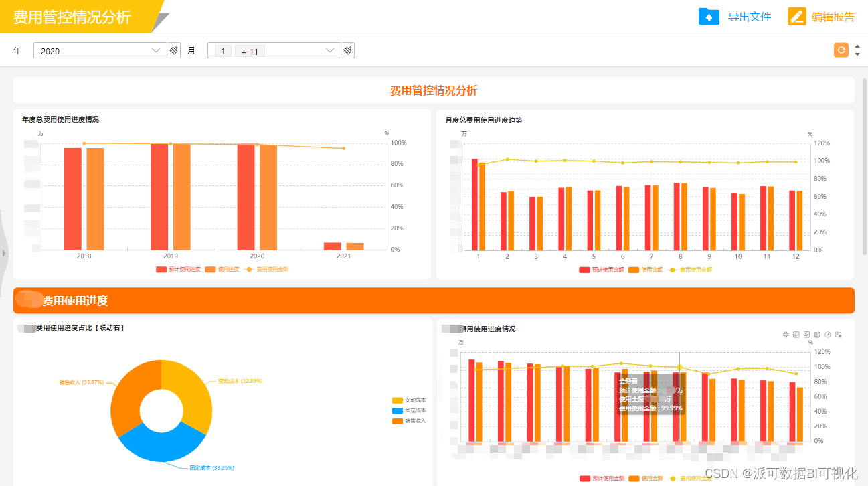
Task: Click the 费用管控情况分析 centered heading
Action: coord(434,90)
